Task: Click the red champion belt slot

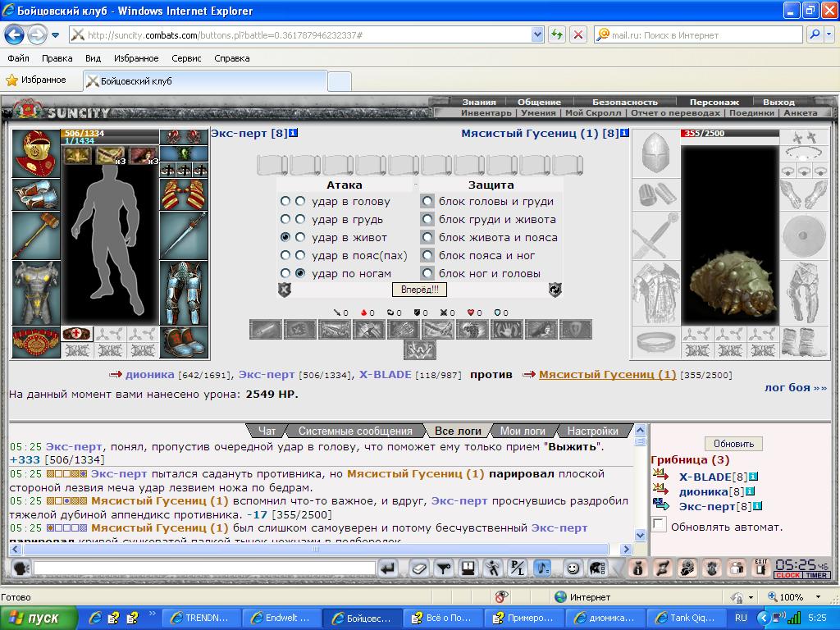Action: pos(36,342)
